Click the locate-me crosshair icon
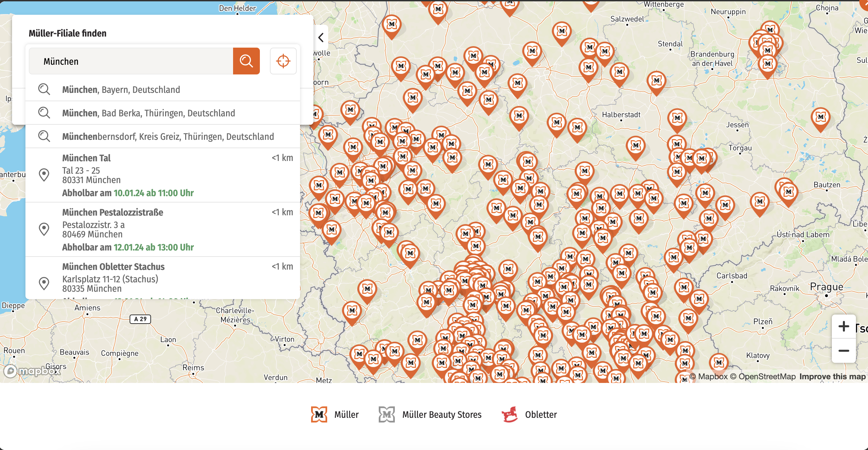868x450 pixels. point(283,61)
